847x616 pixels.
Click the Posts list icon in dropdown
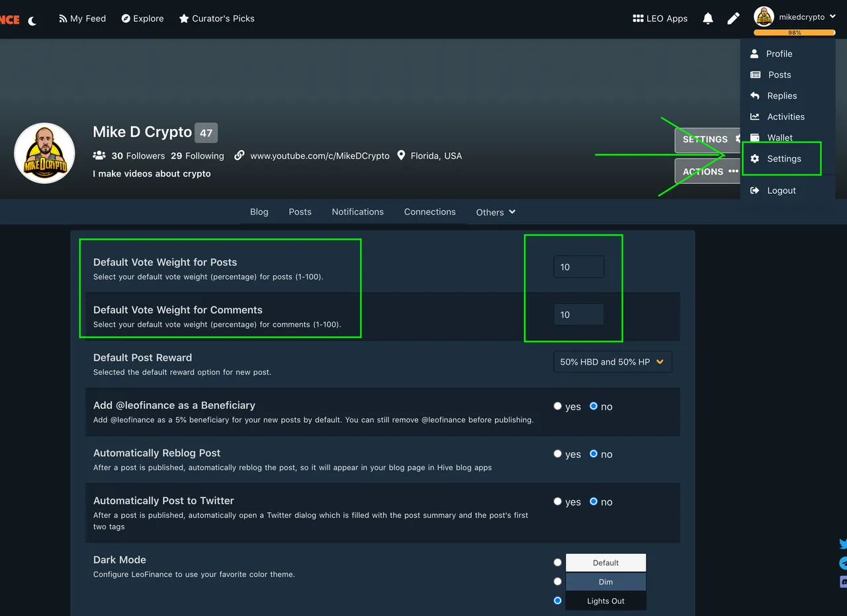tap(755, 75)
